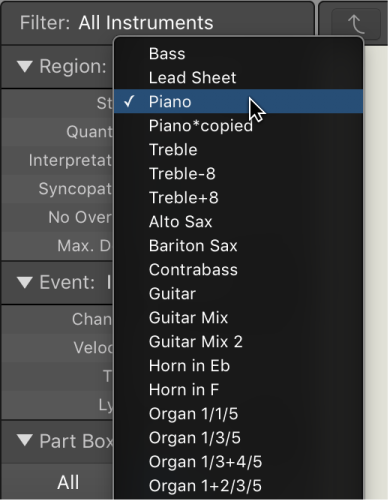Screen dimensions: 388x500
Task: Select Bariton Sax staff style
Action: tap(238, 246)
